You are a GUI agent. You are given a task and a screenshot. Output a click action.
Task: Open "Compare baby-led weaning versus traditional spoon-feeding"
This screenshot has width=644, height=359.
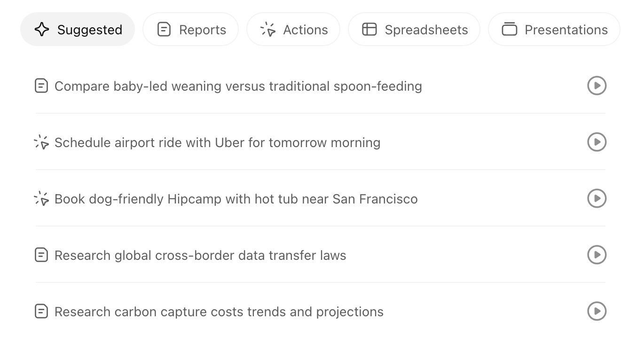[x=238, y=86]
